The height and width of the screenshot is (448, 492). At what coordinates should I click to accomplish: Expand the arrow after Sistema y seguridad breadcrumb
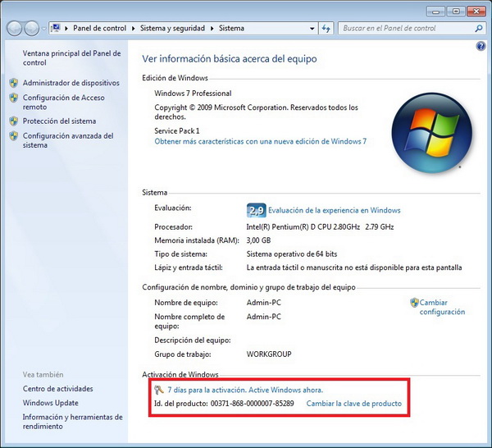click(212, 28)
